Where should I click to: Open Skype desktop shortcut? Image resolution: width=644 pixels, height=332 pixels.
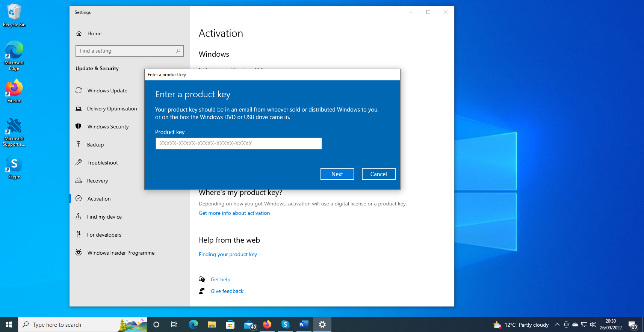coord(14,168)
